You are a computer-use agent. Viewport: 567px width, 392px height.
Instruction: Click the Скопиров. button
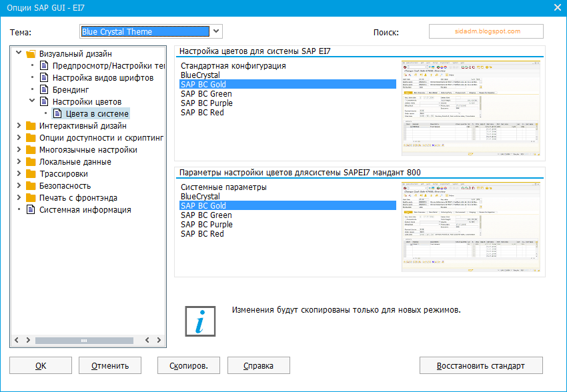(188, 365)
